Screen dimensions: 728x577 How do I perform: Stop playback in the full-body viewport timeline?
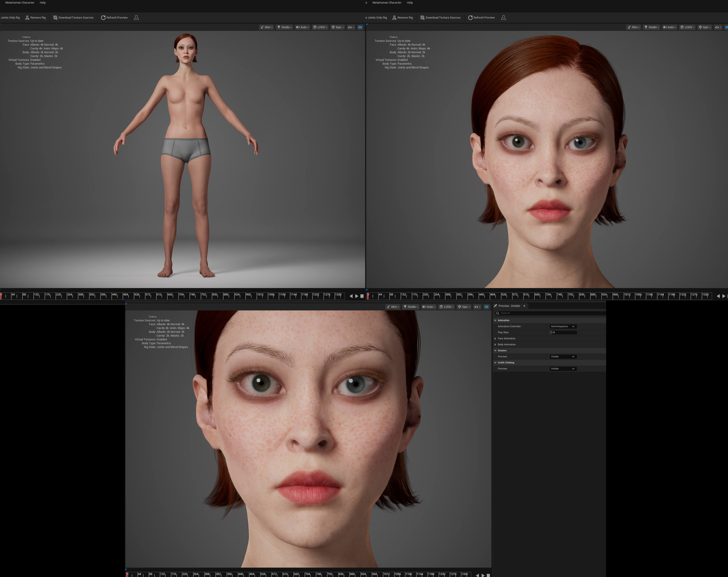pyautogui.click(x=362, y=296)
